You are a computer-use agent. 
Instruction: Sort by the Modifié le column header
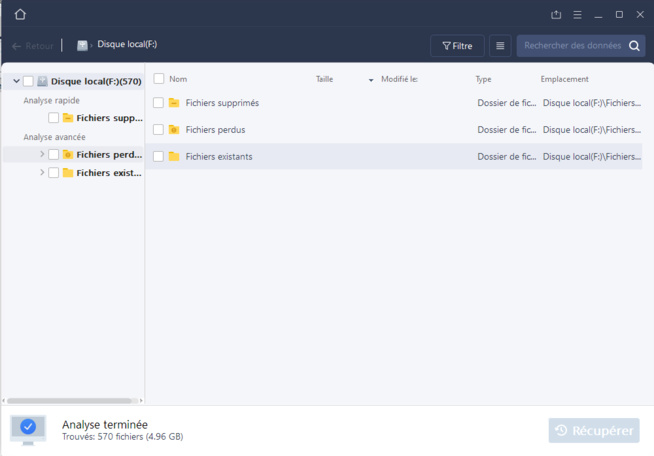[399, 79]
